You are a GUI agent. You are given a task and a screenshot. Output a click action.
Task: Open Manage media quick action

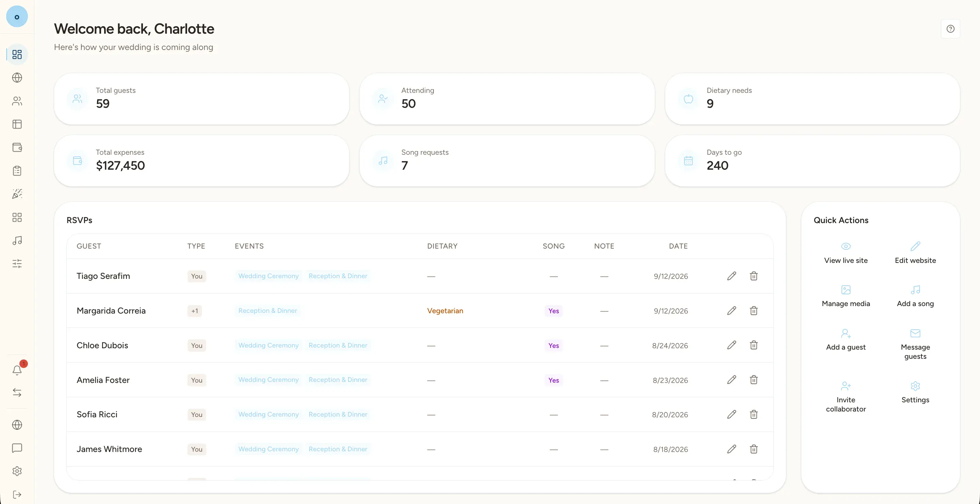[x=846, y=296]
